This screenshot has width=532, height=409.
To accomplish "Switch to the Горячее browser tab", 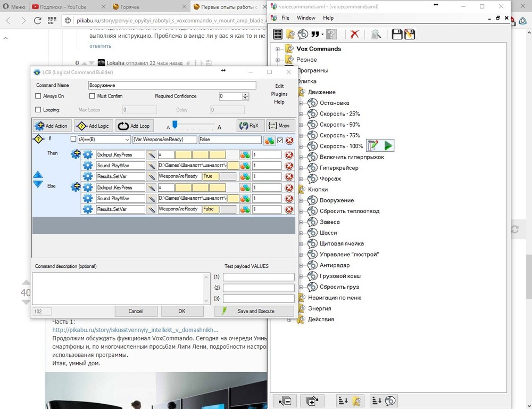I will [x=149, y=7].
